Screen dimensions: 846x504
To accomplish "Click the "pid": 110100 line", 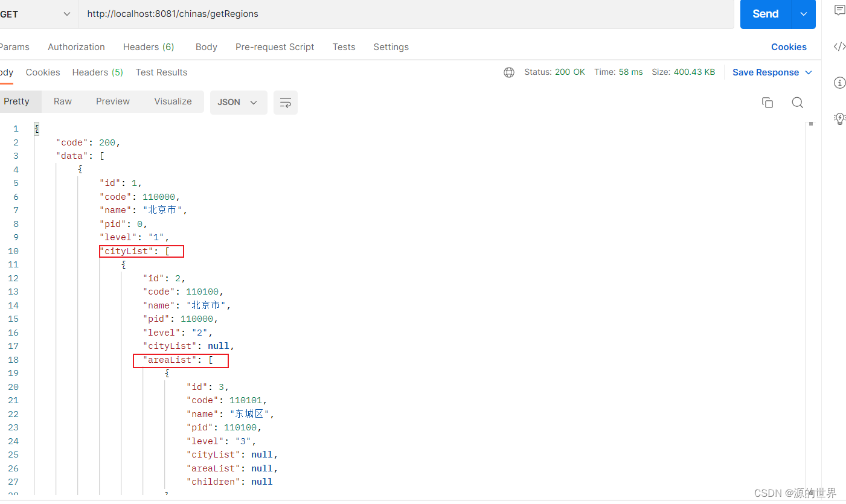I will point(224,427).
